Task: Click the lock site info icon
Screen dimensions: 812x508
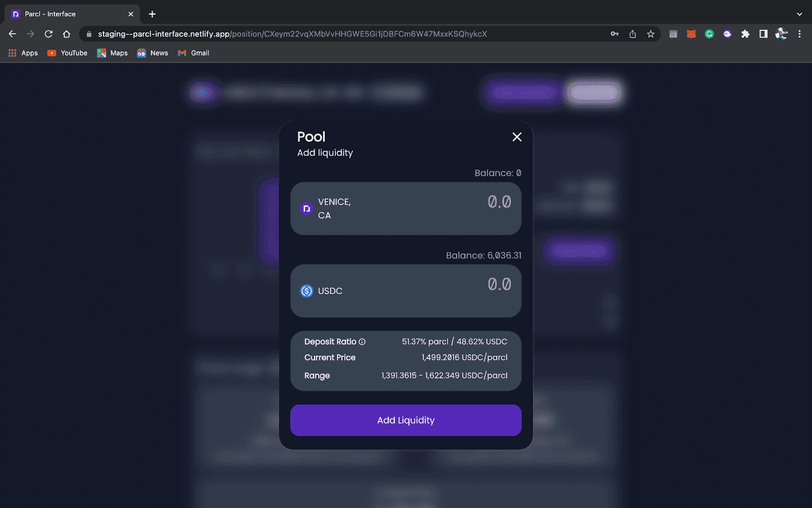Action: point(89,34)
